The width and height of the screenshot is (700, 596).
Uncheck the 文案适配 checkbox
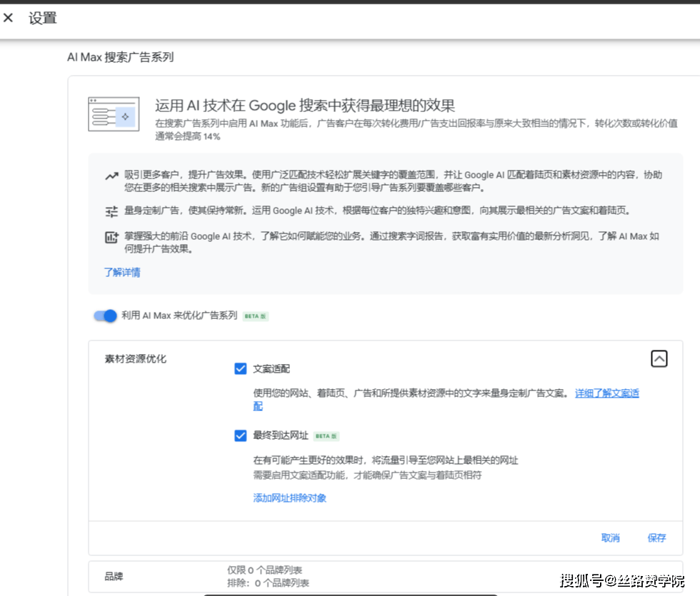240,369
